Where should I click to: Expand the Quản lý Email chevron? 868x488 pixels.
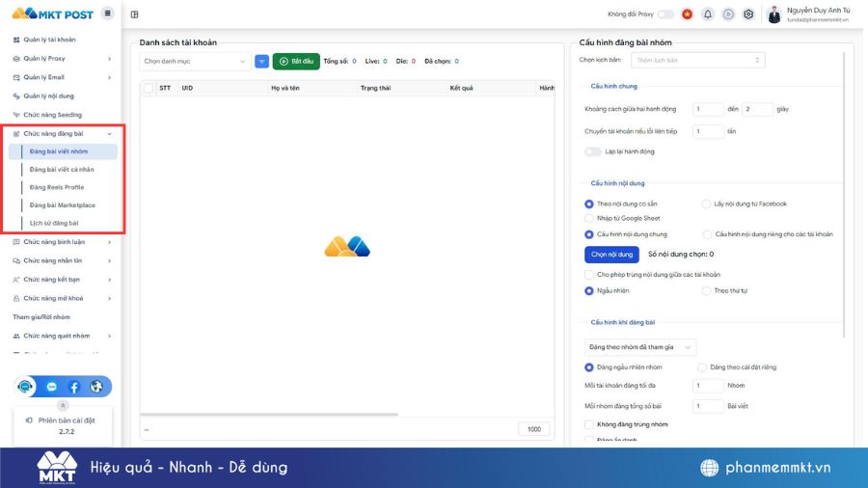pos(109,77)
